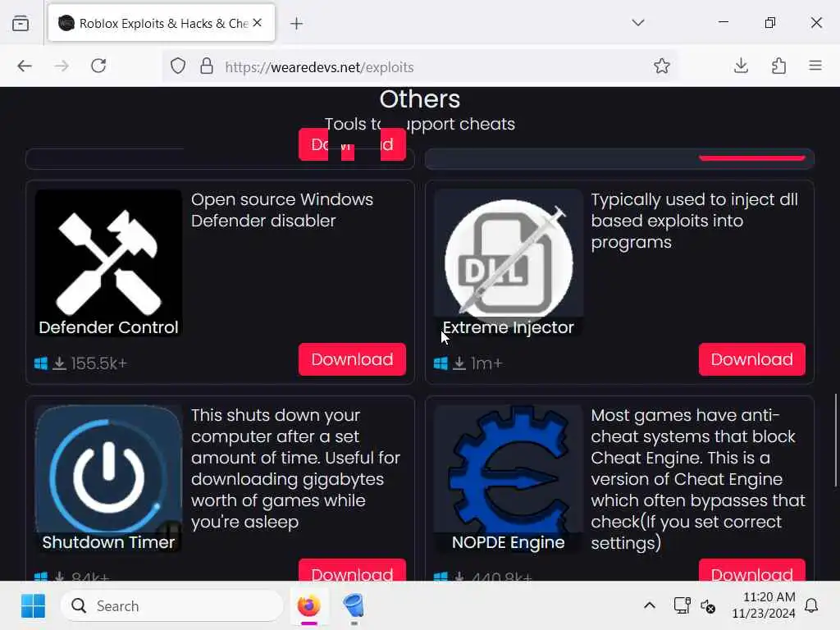Click the Firefox taskbar icon

coord(308,606)
